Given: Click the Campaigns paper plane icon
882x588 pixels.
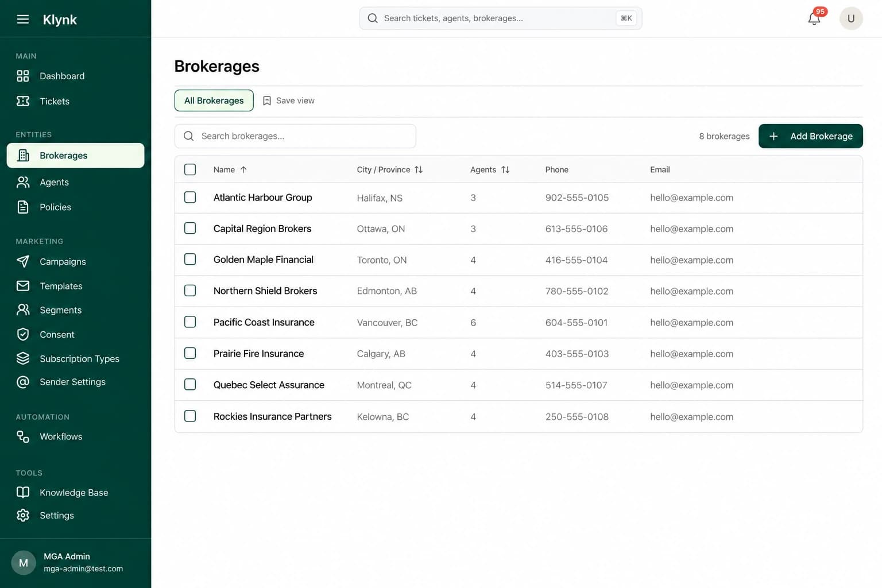Looking at the screenshot, I should coord(23,261).
